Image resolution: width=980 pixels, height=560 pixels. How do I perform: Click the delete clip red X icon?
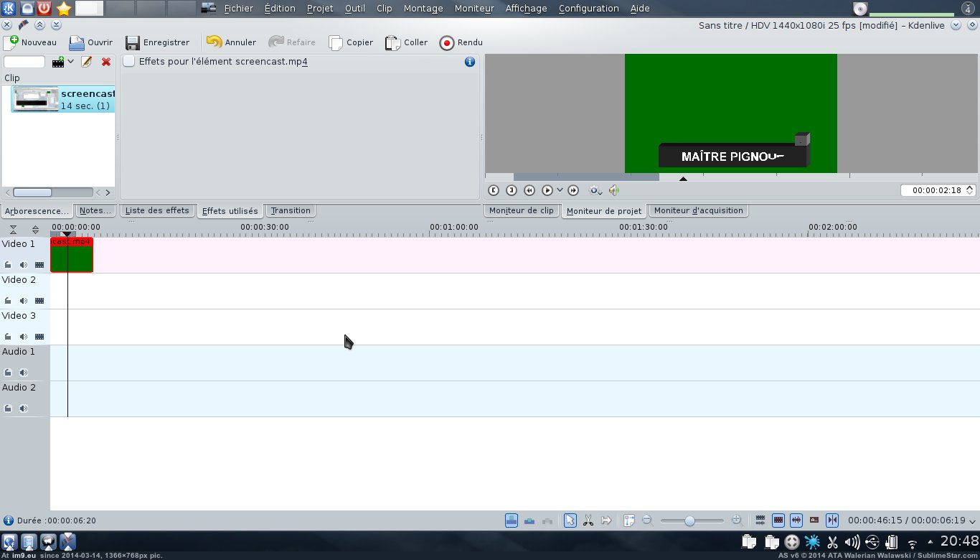pyautogui.click(x=106, y=62)
